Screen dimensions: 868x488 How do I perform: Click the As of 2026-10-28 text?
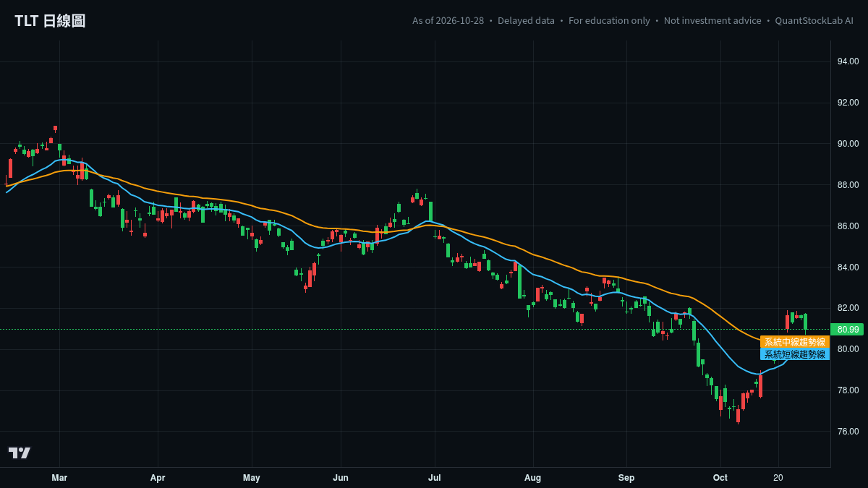click(448, 21)
